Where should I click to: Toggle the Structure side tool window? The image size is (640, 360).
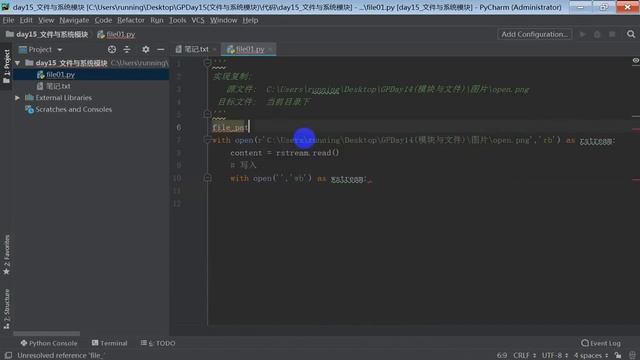coord(6,309)
